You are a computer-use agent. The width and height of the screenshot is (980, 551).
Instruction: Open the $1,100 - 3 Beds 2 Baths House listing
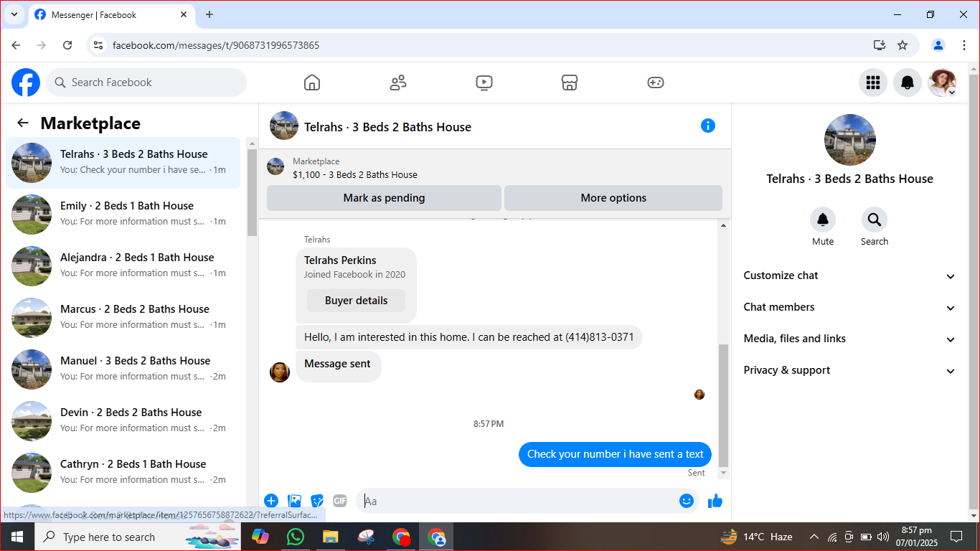(x=355, y=174)
